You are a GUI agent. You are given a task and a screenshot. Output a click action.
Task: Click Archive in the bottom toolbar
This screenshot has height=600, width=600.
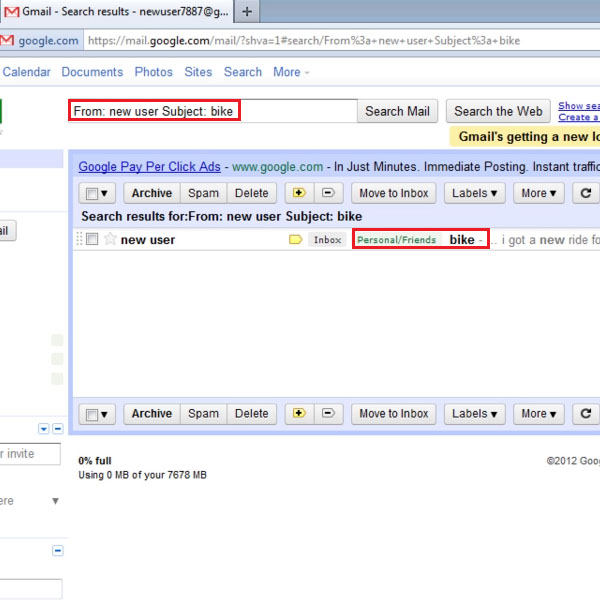coord(152,414)
